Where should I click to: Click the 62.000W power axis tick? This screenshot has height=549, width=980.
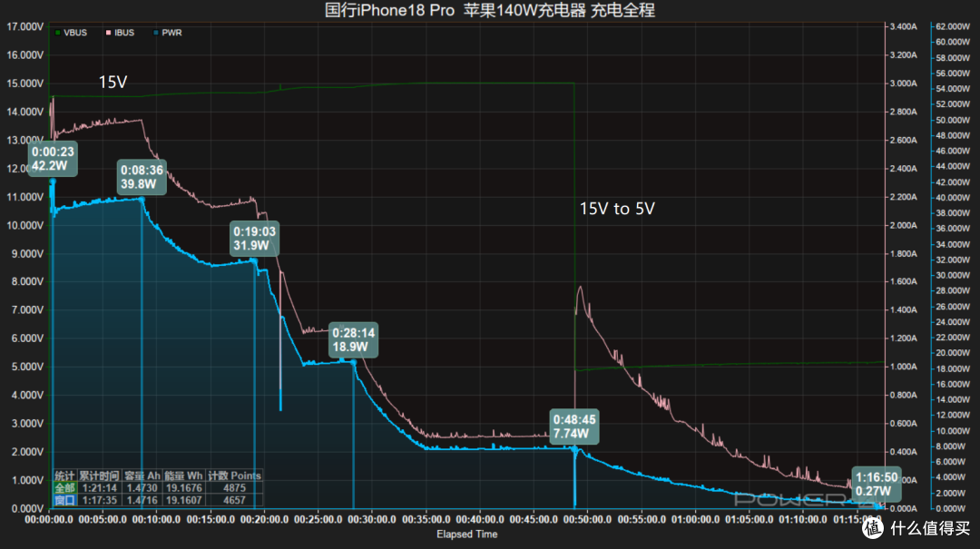click(953, 27)
